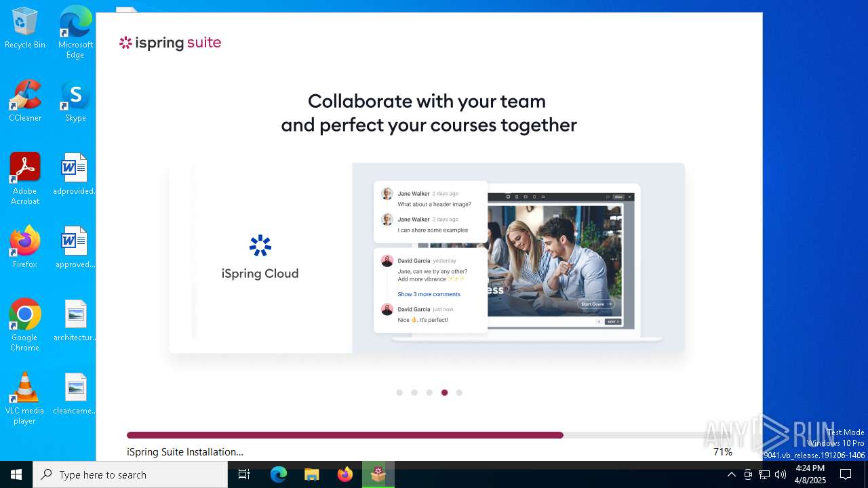The height and width of the screenshot is (488, 868).
Task: Launch Edge from the taskbar
Action: pos(279,474)
